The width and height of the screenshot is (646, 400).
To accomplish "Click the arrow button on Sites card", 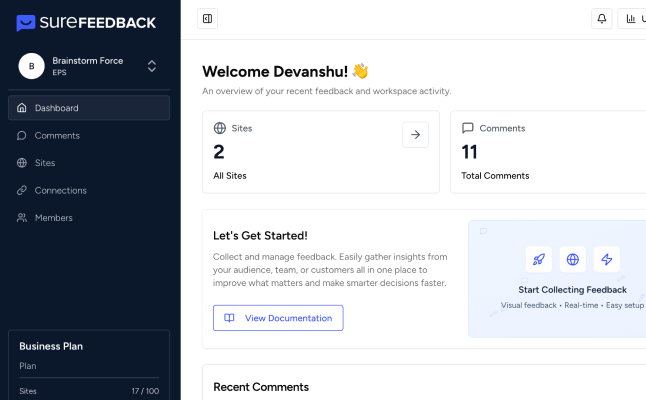I will point(415,135).
